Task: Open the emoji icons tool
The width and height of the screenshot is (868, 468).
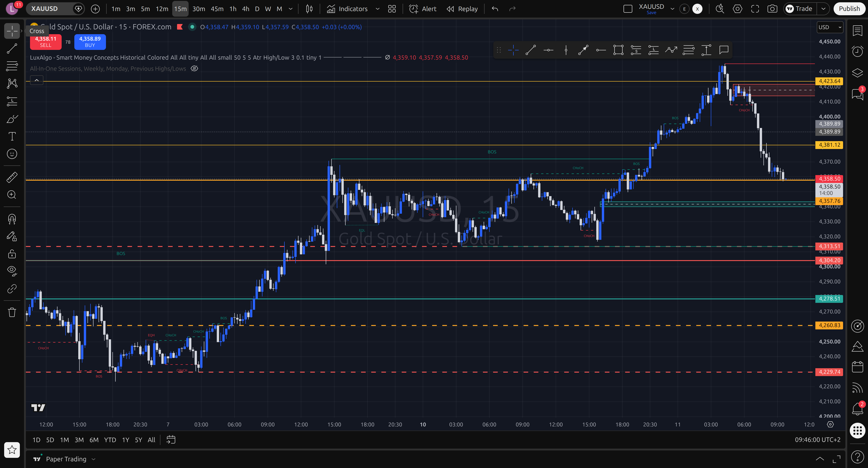Action: pos(12,154)
